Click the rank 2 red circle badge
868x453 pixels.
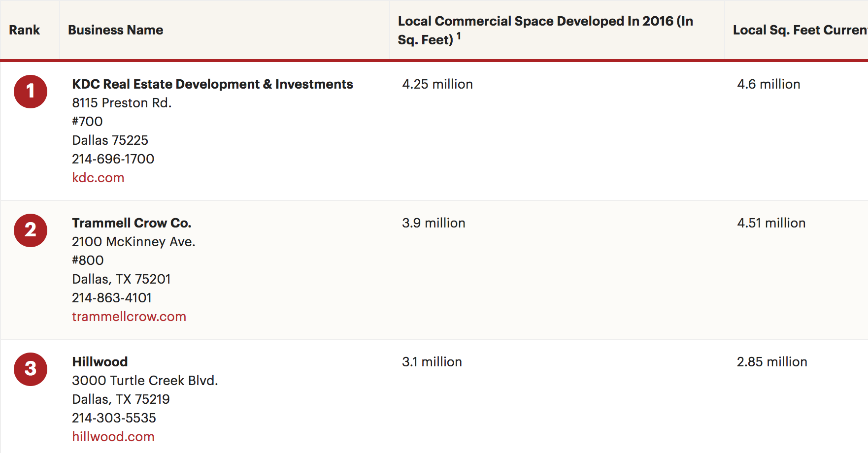31,230
